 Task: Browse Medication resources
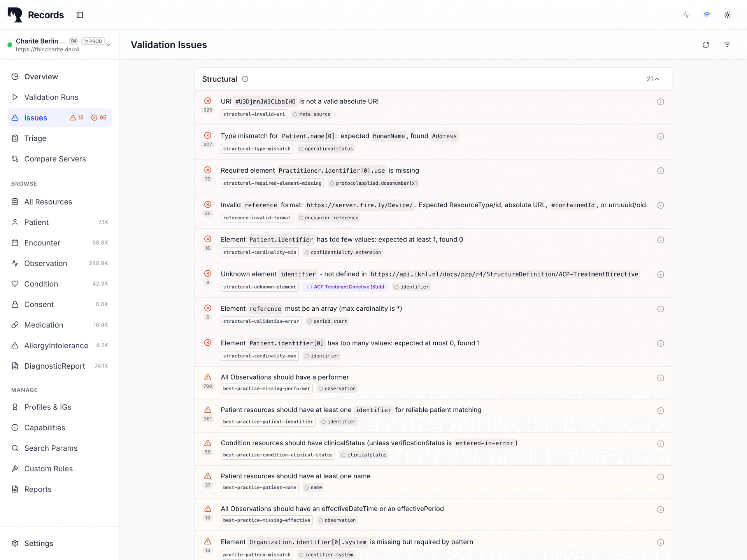(60, 325)
